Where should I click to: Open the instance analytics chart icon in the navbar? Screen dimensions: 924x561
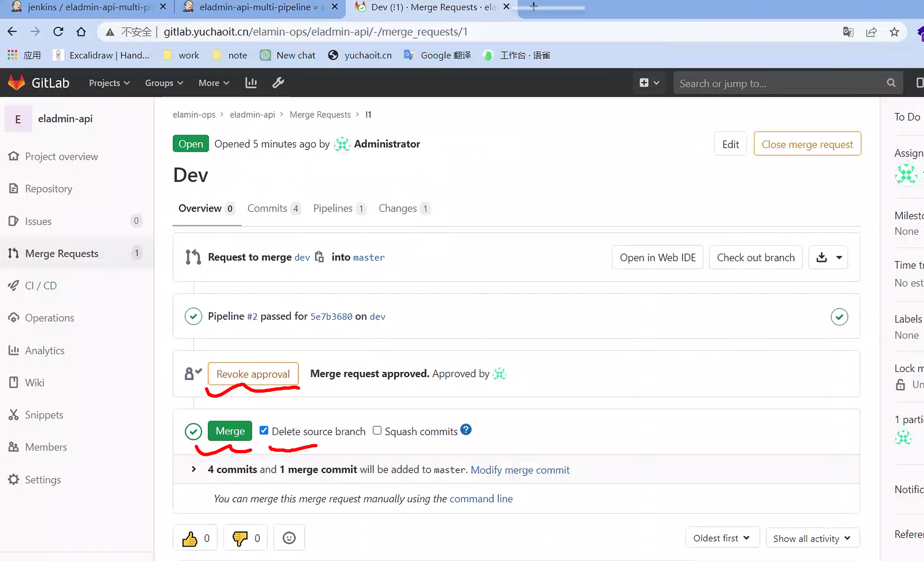click(251, 82)
